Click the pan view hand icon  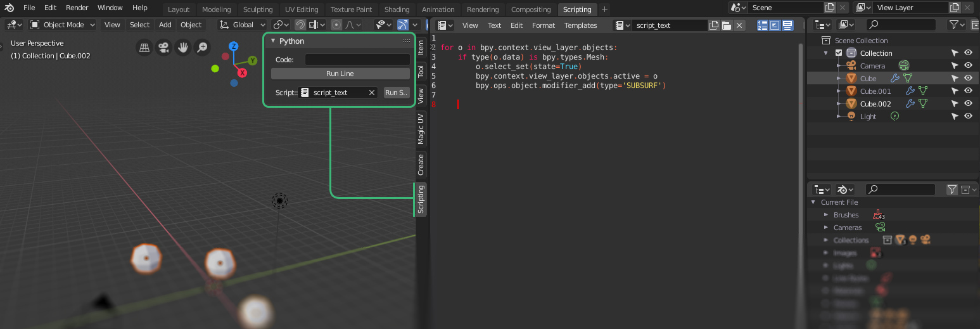tap(183, 48)
